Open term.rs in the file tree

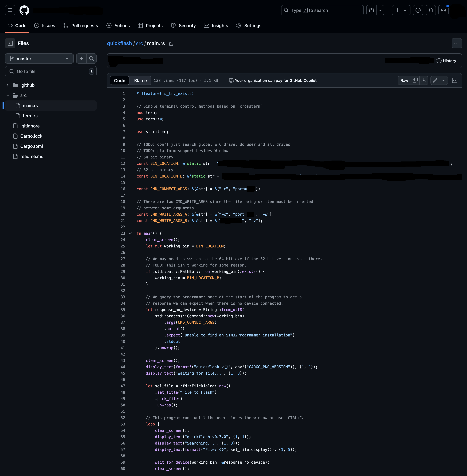click(51, 116)
